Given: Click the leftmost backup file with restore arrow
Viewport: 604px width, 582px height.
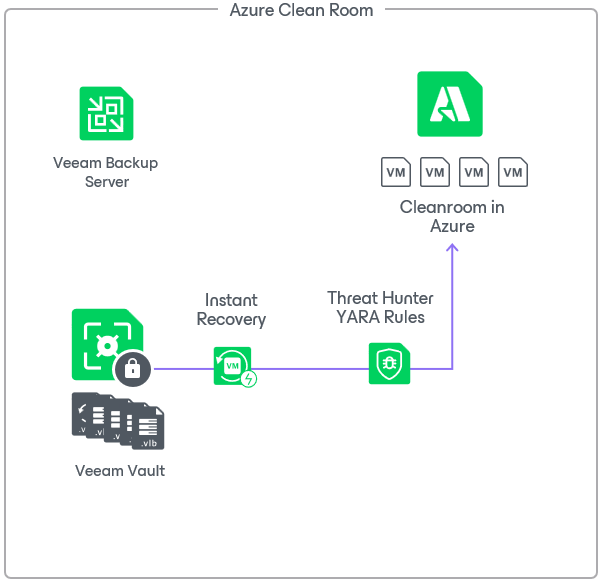Looking at the screenshot, I should (80, 414).
